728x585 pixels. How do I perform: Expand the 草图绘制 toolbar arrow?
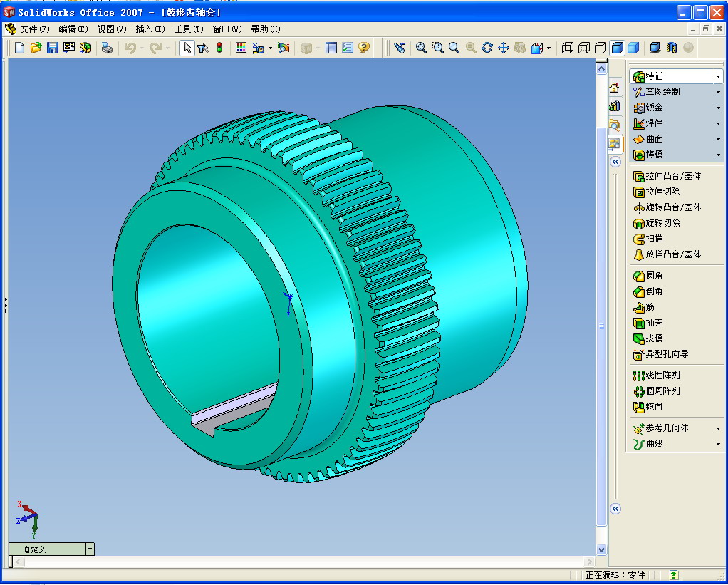pos(718,92)
